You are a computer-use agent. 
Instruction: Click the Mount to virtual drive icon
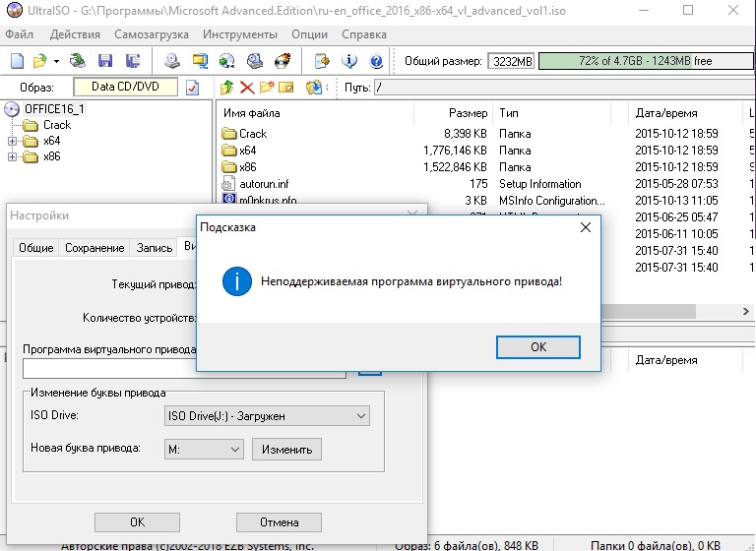click(x=255, y=61)
